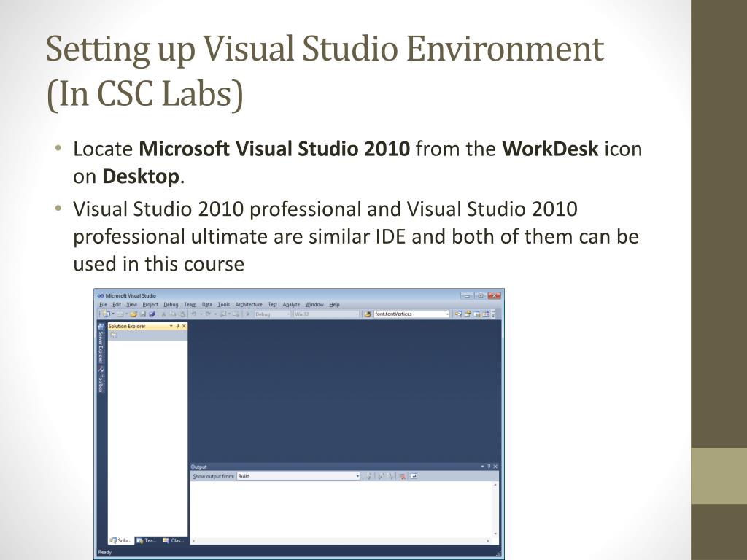Click the Save All toolbar icon
This screenshot has height=560, width=747.
coord(151,314)
